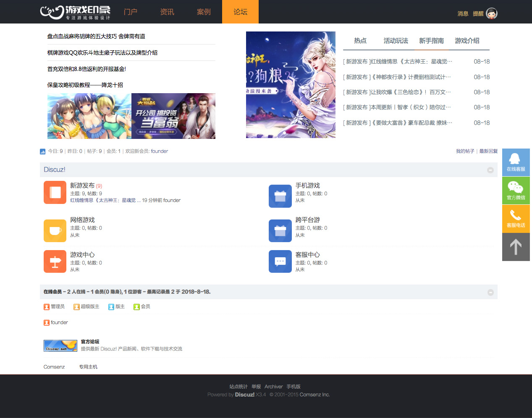Click the 大富翁 game banner thumbnail
The width and height of the screenshot is (532, 418).
(173, 116)
